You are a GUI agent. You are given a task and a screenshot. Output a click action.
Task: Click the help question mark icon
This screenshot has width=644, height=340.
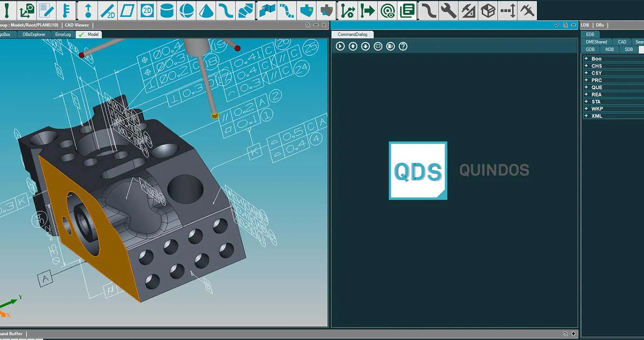(x=403, y=47)
